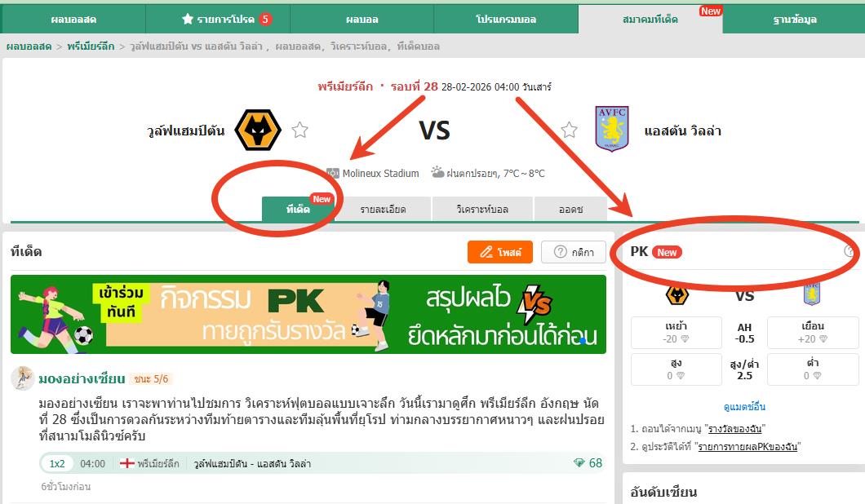Select เหย้า -20 prediction option
This screenshot has width=865, height=504.
click(x=676, y=333)
